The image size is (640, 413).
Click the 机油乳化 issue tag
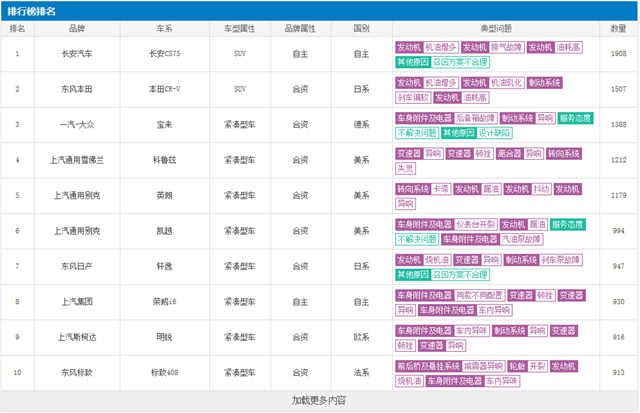tap(506, 83)
